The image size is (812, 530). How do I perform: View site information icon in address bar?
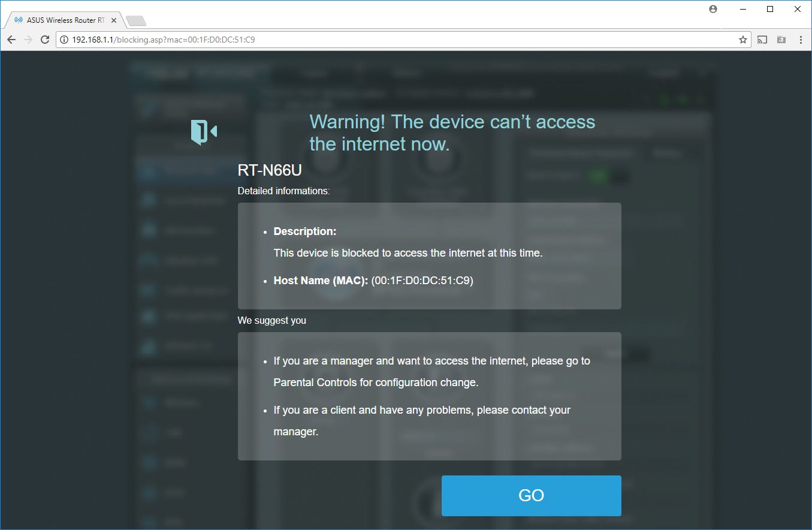(64, 40)
